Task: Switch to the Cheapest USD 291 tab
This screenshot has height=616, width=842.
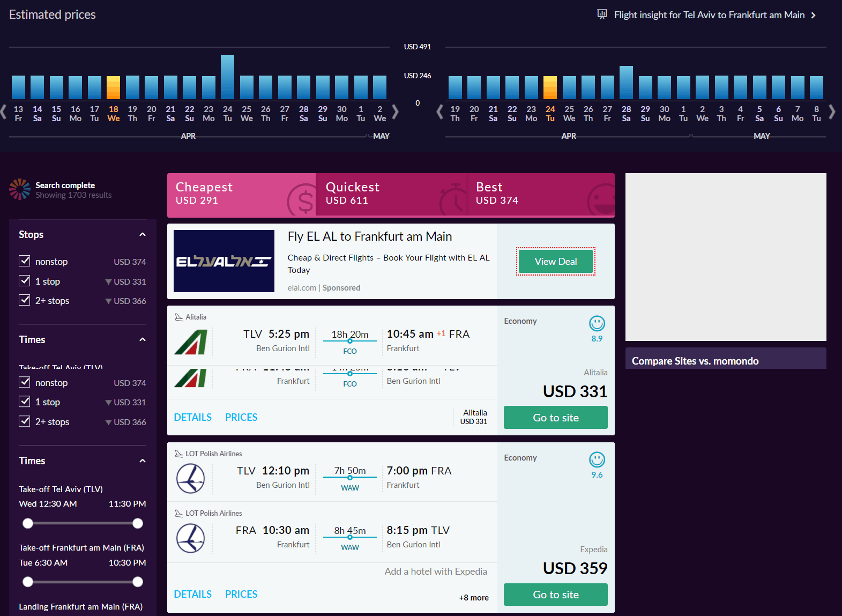Action: tap(241, 195)
